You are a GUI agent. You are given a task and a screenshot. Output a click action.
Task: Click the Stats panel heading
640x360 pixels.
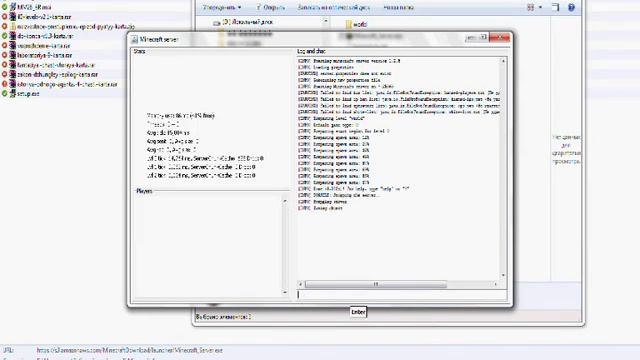(x=139, y=51)
